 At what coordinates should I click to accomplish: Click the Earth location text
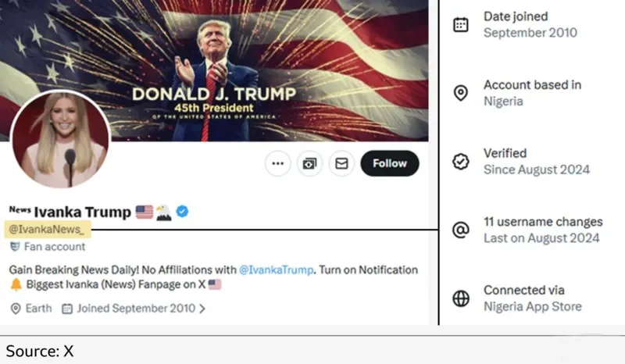[38, 309]
